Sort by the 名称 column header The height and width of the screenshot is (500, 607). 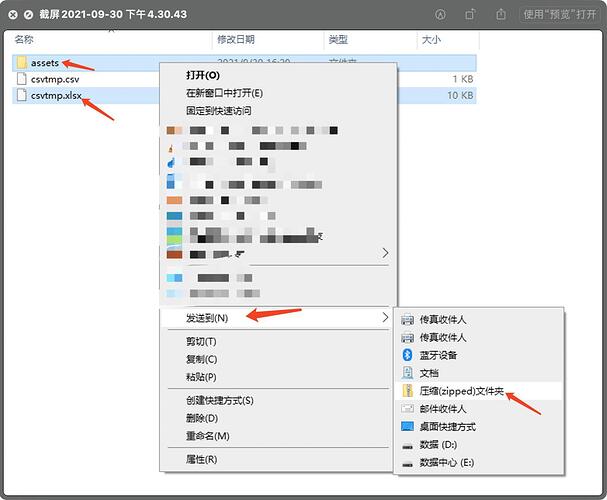24,39
